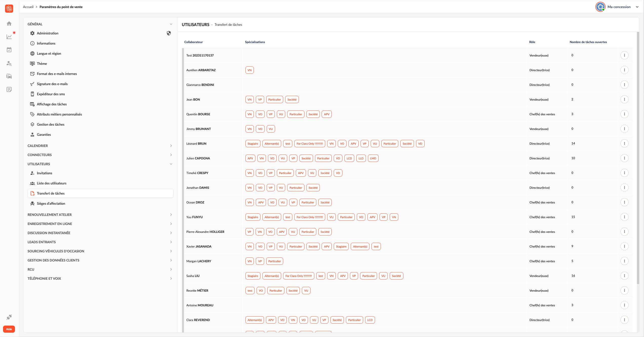
Task: Open Invitations page
Action: pos(100,173)
